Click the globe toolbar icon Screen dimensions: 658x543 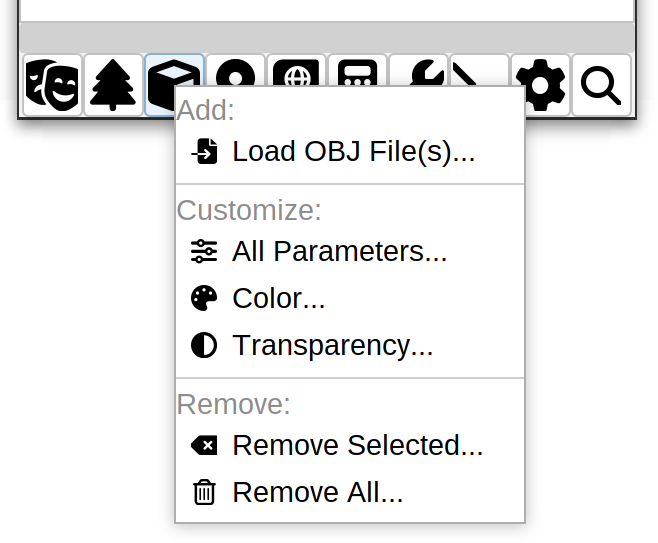[296, 71]
